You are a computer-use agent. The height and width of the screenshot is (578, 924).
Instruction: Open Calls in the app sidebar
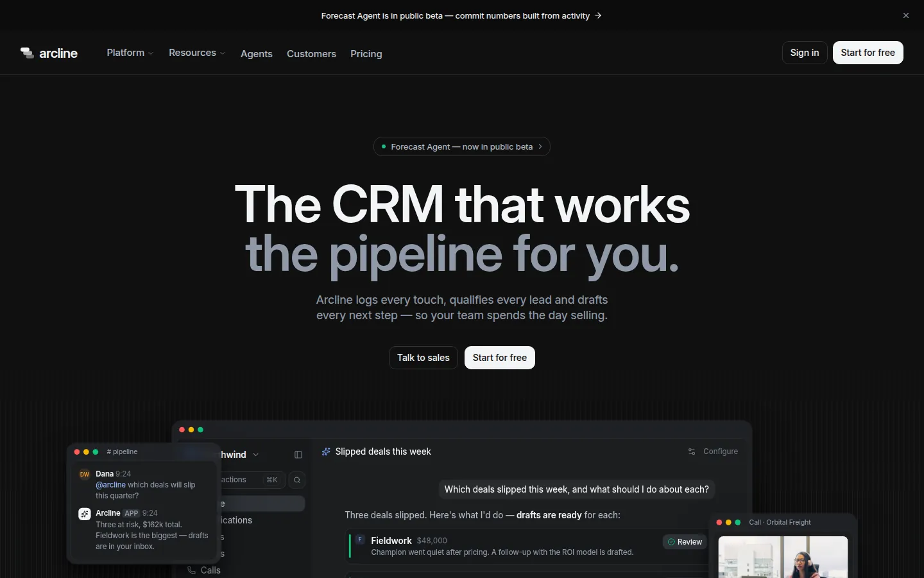coord(204,570)
